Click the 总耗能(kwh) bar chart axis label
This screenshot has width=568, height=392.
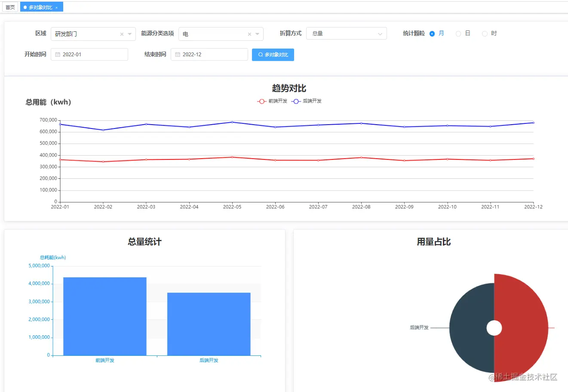[x=53, y=257]
